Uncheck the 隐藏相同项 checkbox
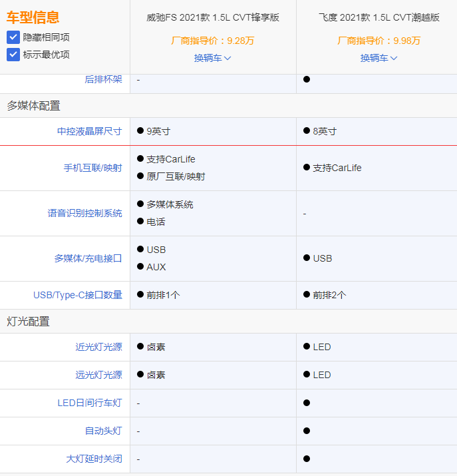 coord(13,37)
